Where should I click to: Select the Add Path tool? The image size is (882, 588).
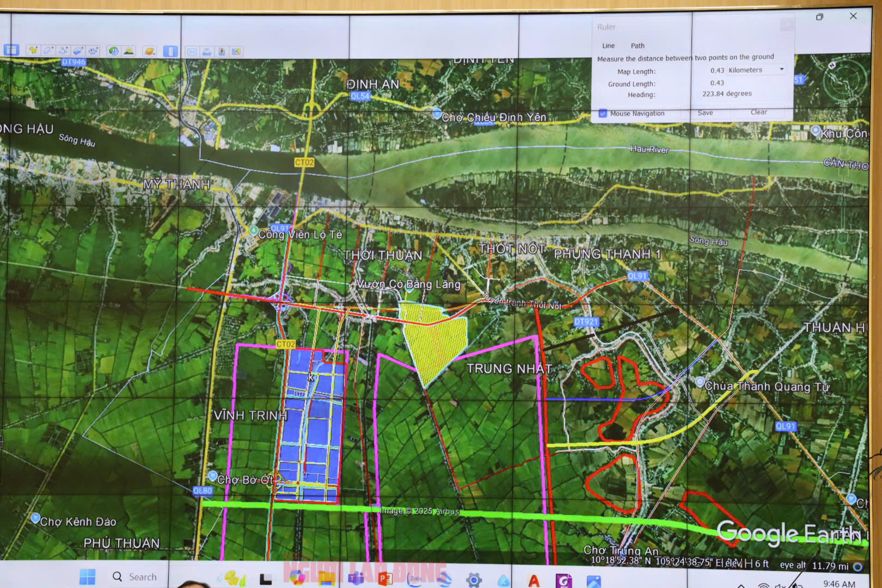[x=63, y=51]
